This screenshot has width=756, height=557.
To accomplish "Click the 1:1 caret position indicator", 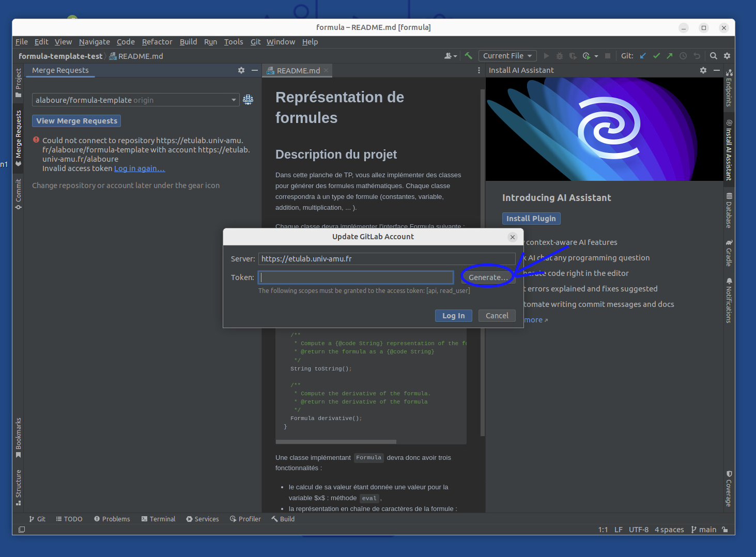I will pos(603,530).
